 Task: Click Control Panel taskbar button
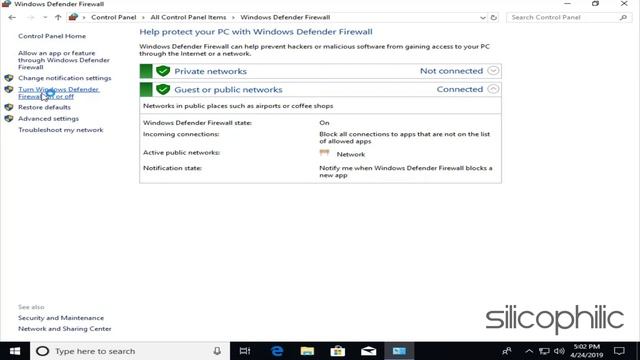pyautogui.click(x=399, y=351)
